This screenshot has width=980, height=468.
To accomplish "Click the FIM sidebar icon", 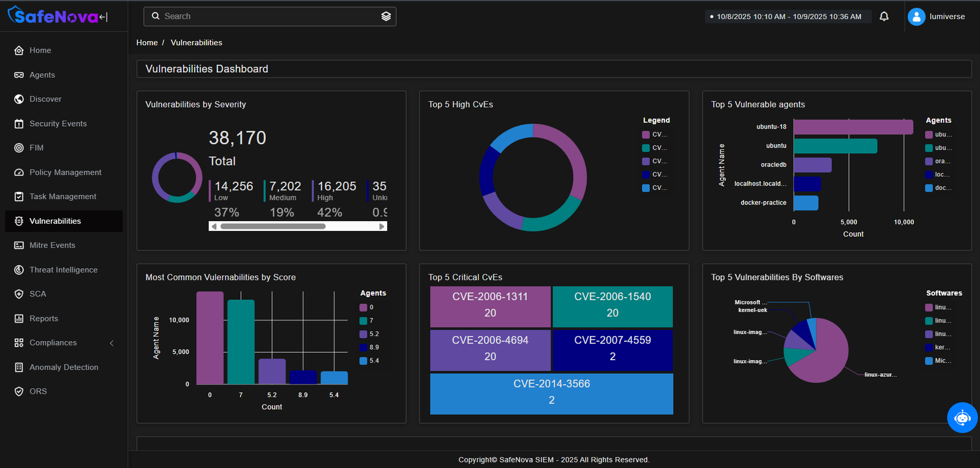I will click(19, 148).
